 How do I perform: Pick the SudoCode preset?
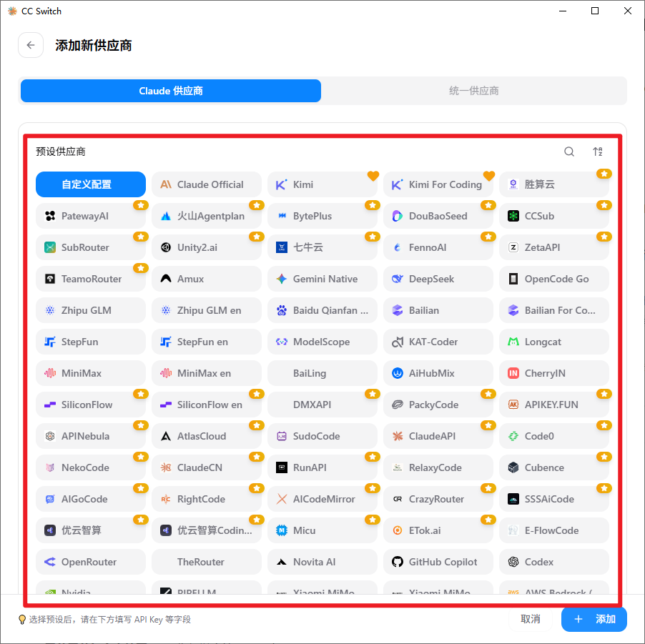click(x=322, y=436)
